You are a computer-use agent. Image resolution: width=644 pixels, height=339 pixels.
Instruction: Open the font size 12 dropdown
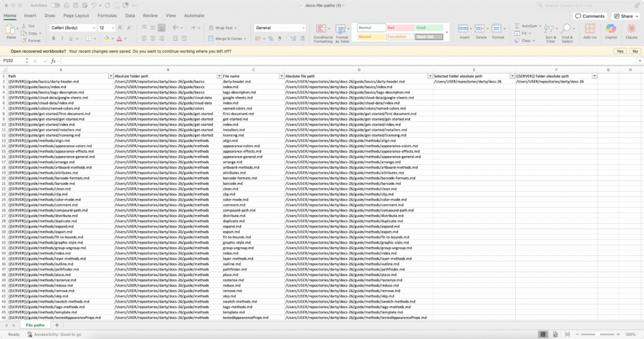pyautogui.click(x=113, y=28)
